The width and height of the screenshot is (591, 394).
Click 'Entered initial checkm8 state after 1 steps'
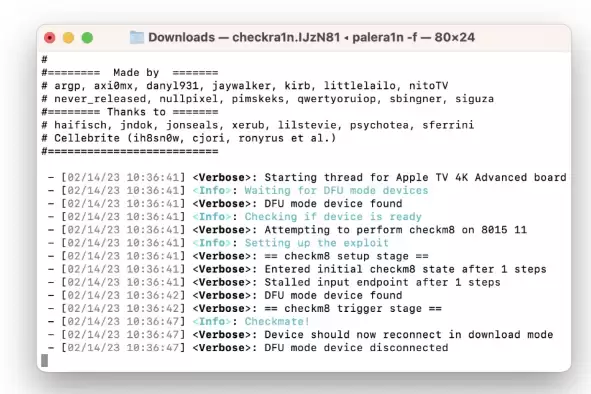pos(406,269)
